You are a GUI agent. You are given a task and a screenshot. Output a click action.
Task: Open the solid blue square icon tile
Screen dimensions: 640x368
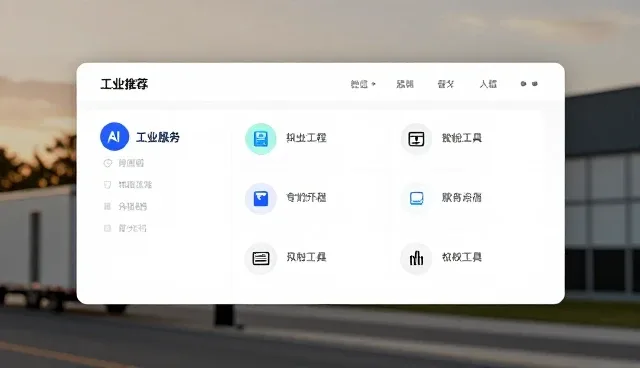click(260, 198)
